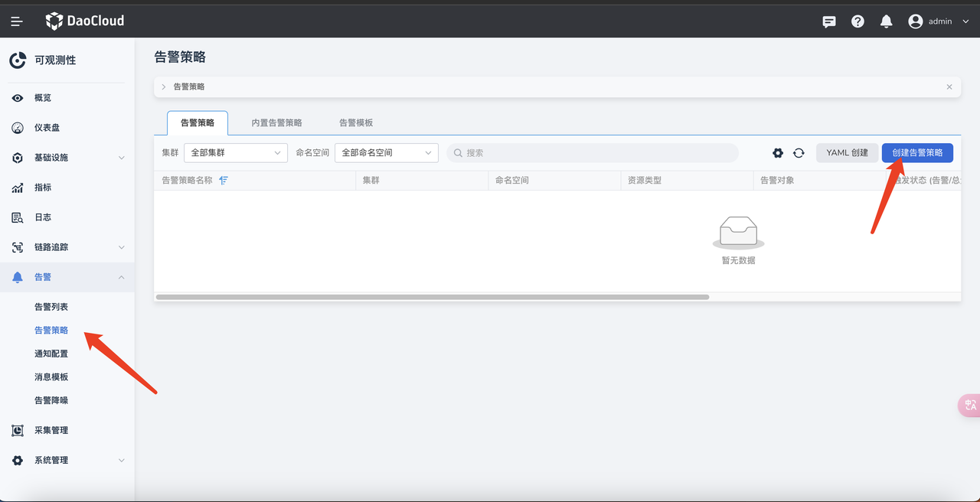Open the 命名空间 namespace dropdown
The width and height of the screenshot is (980, 502).
tap(386, 153)
